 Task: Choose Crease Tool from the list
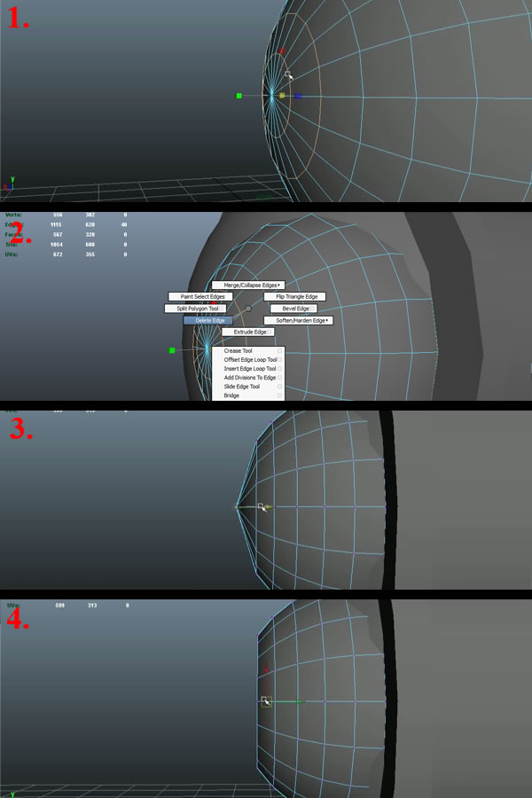(x=238, y=351)
